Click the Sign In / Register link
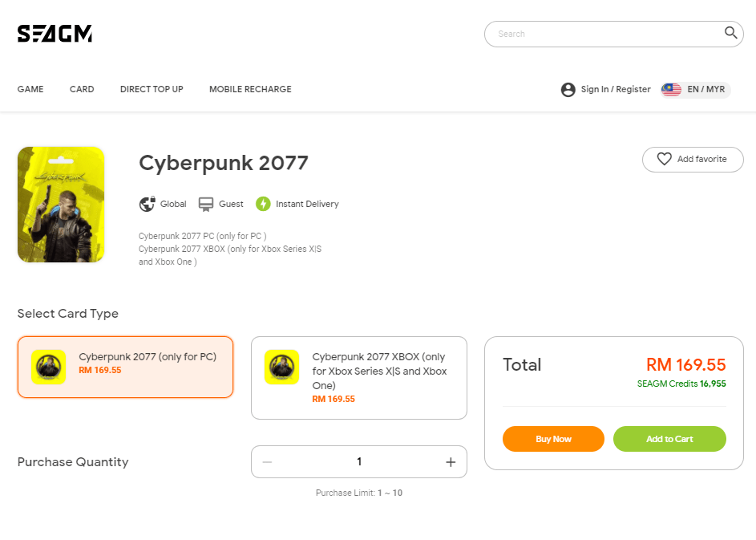This screenshot has height=540, width=756. click(616, 90)
